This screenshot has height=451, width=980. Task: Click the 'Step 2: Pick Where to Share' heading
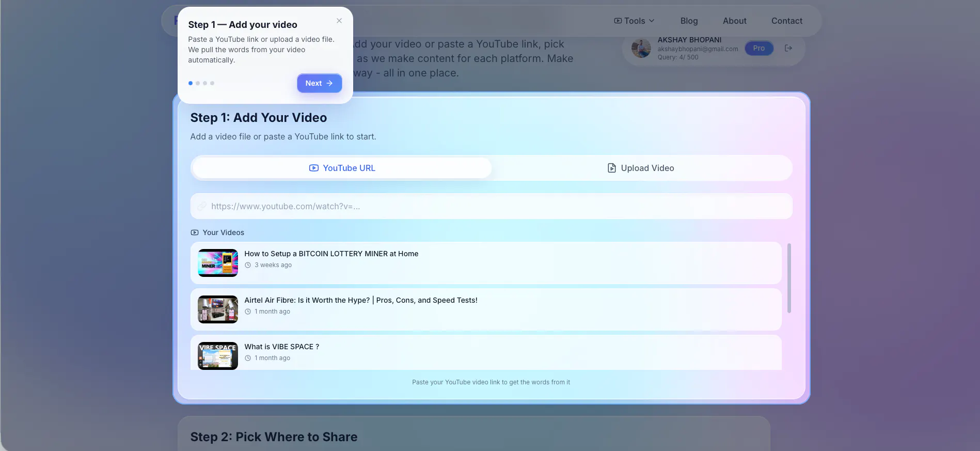click(274, 437)
